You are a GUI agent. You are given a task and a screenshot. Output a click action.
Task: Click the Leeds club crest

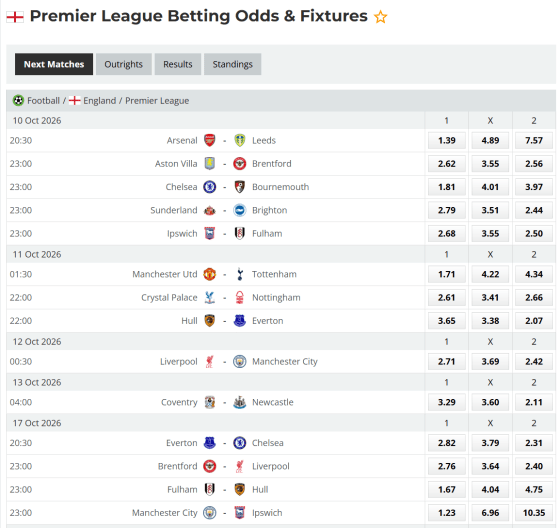tap(240, 140)
